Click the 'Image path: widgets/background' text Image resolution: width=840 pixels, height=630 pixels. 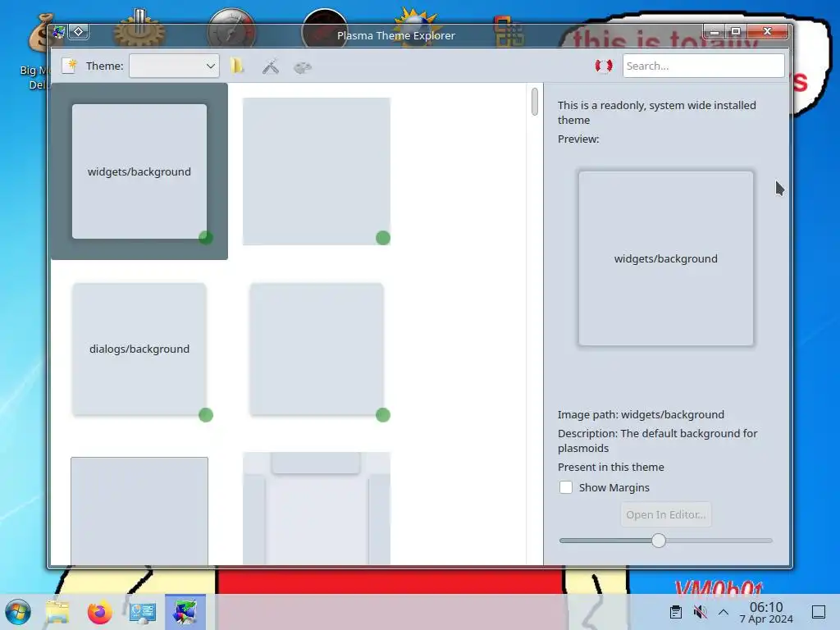(x=641, y=414)
